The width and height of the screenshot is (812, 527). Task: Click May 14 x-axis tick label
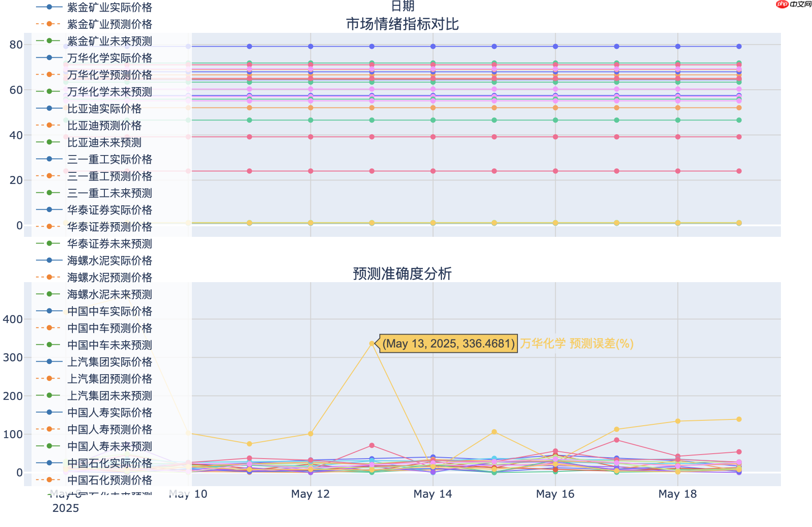point(433,494)
